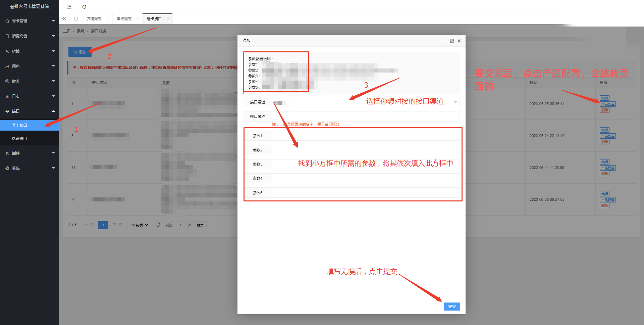Click 编辑 for the 2023-06-14 row

[604, 162]
